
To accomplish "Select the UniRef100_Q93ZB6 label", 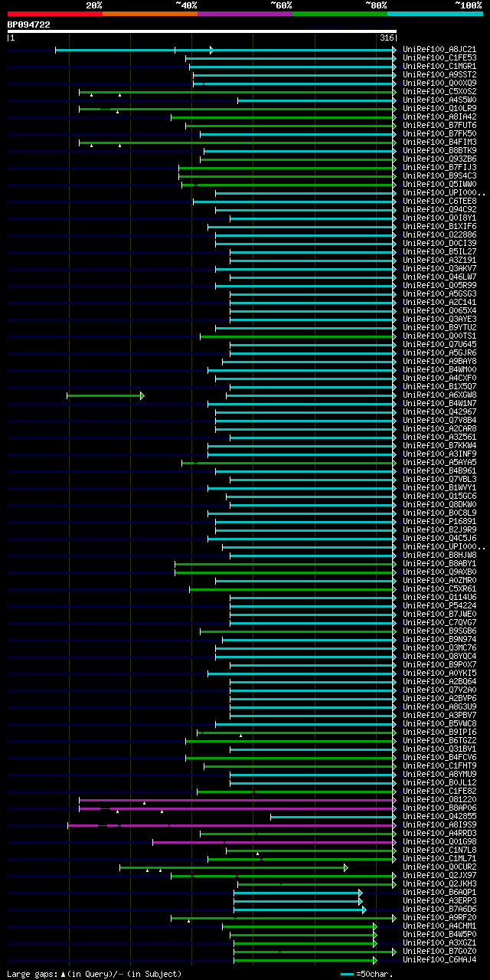I will [439, 159].
